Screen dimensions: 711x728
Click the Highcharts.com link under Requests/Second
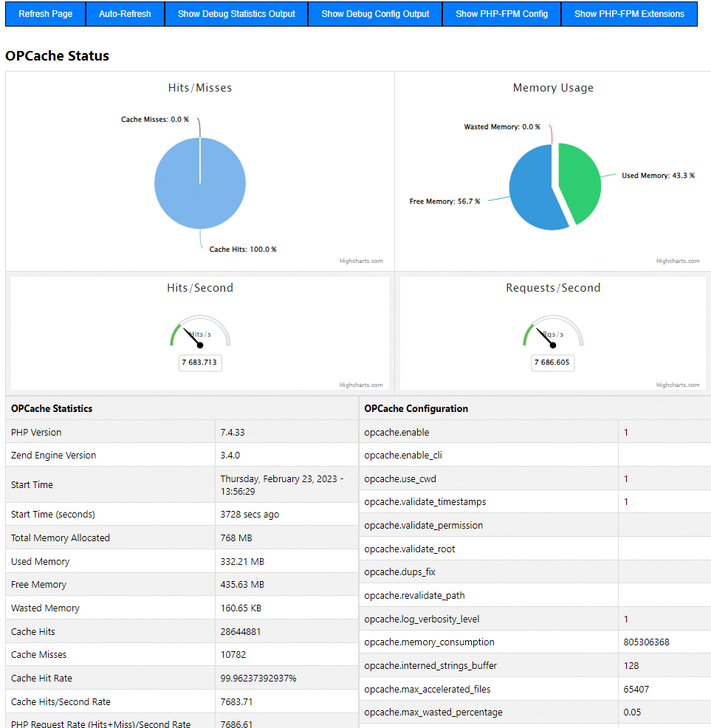pyautogui.click(x=677, y=384)
